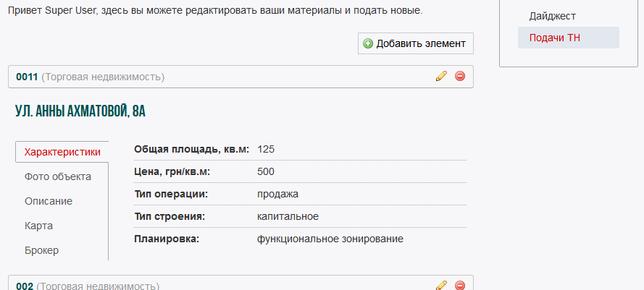Click the title УЛ. АННЫ АХМАТОВОЙ, 8А
Viewport: 644px width, 290px height.
(80, 111)
